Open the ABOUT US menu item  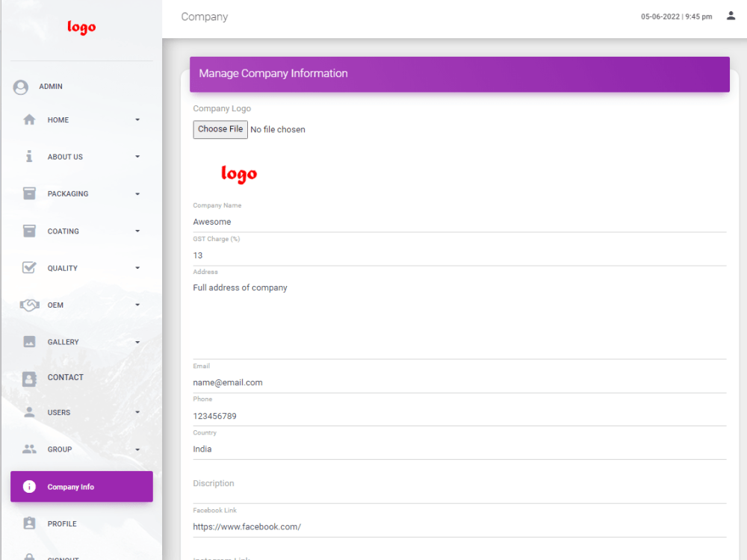click(81, 157)
